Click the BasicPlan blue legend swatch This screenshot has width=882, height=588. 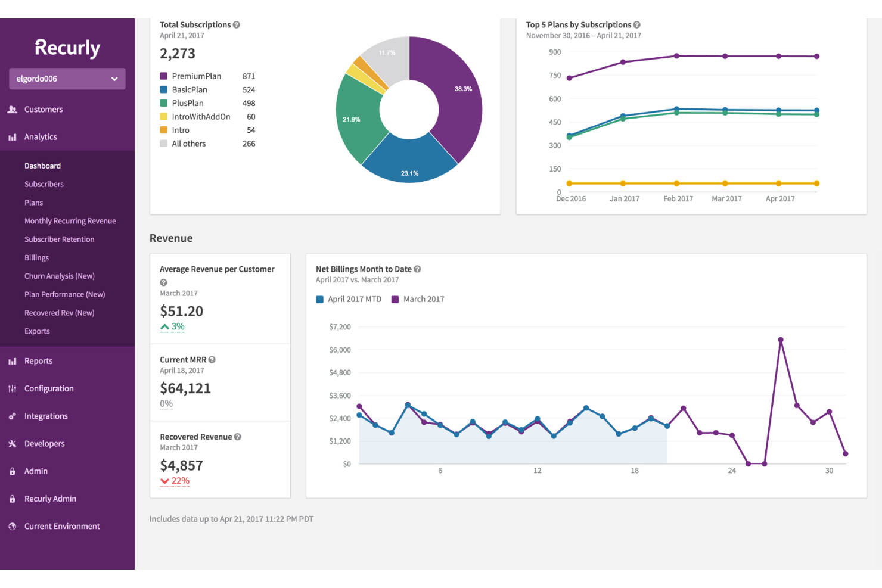coord(163,90)
